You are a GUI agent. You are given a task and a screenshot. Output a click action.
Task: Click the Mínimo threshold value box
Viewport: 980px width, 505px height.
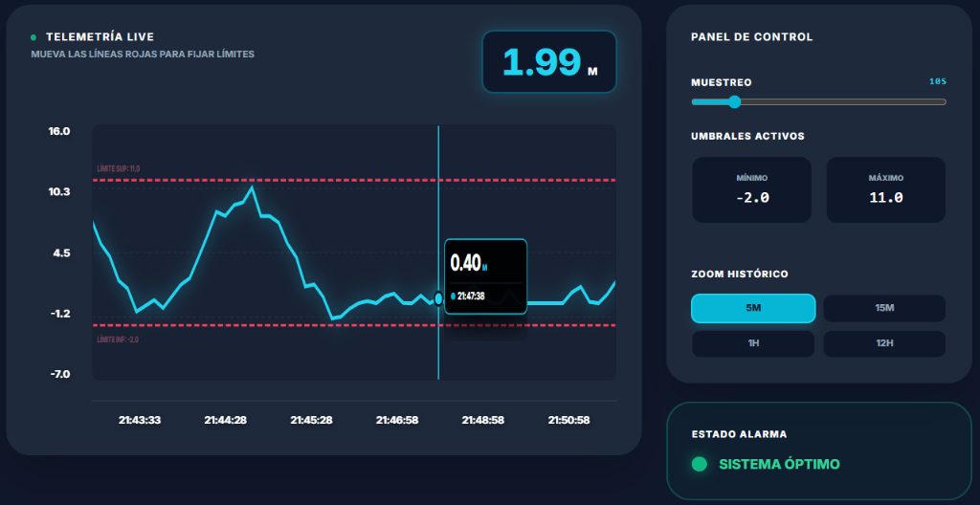(751, 189)
